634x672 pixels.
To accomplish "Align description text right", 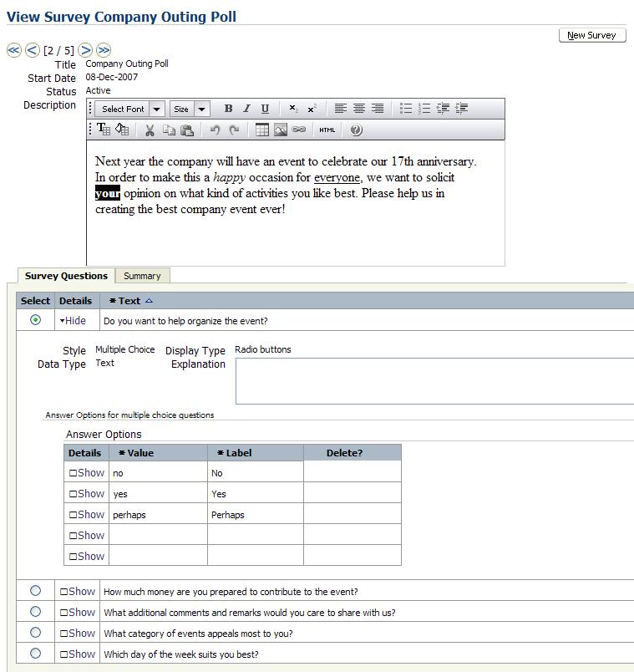I will click(378, 109).
